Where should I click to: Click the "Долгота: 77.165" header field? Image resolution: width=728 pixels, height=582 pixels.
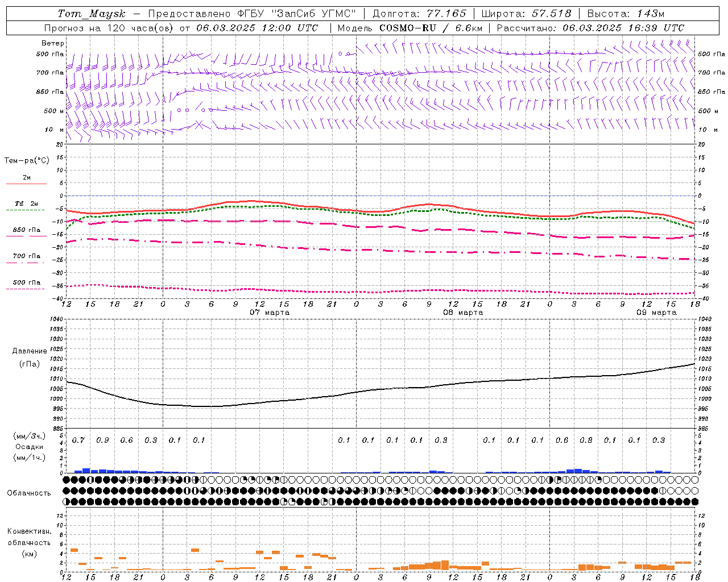coord(419,14)
